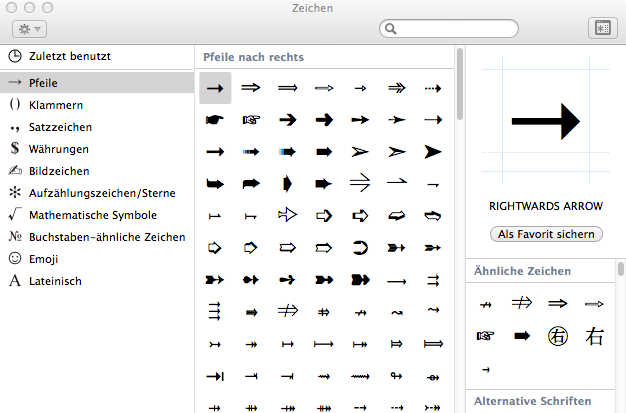Open Emoji category

pos(97,259)
